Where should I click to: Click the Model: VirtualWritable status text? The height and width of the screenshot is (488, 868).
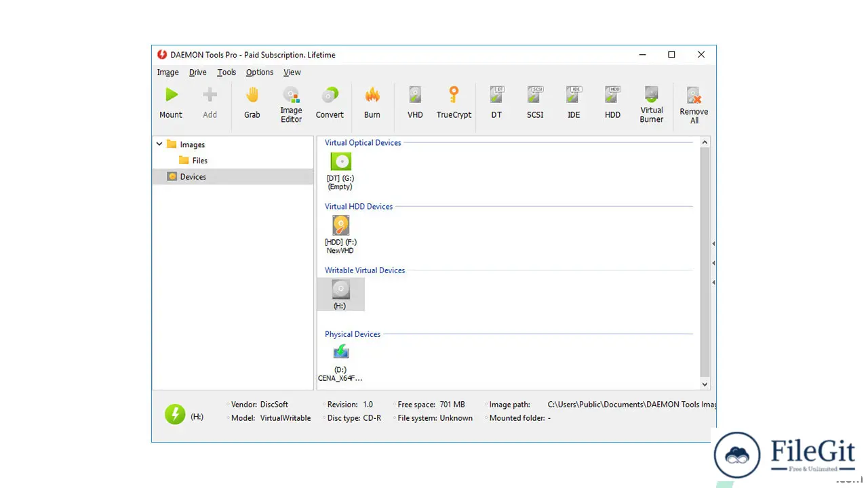click(271, 418)
